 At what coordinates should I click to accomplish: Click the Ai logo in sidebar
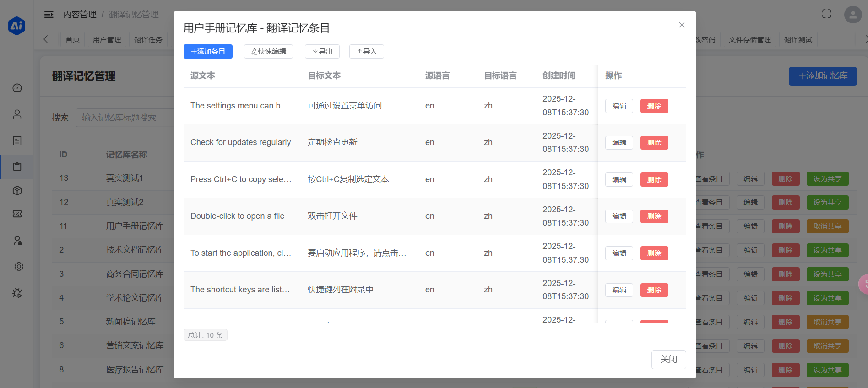(17, 26)
